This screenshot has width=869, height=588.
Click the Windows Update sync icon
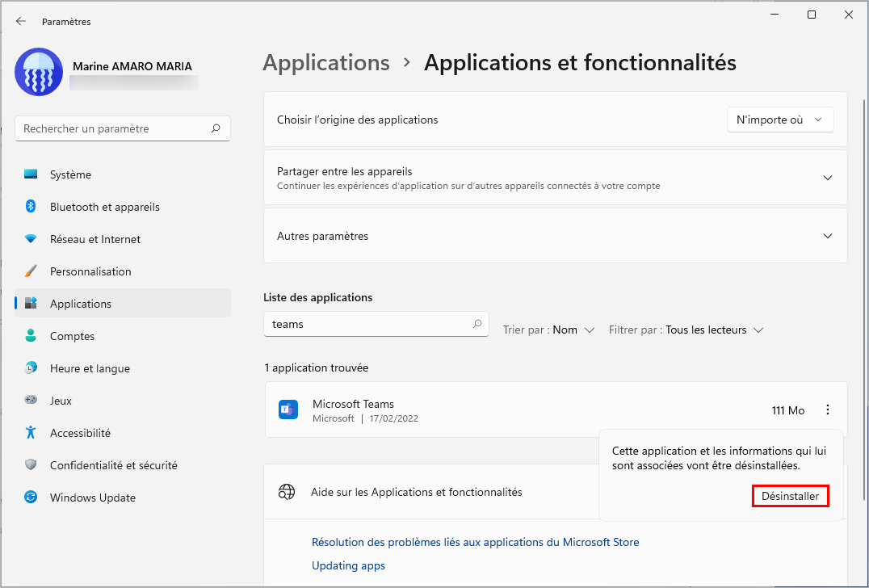pyautogui.click(x=31, y=497)
